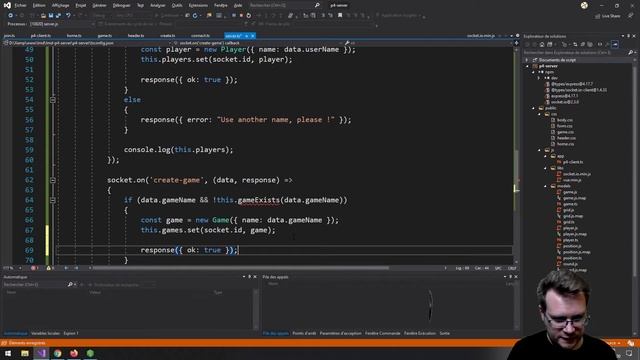Select header.css in Solution Explorer
Image resolution: width=640 pixels, height=360 pixels.
[x=566, y=138]
